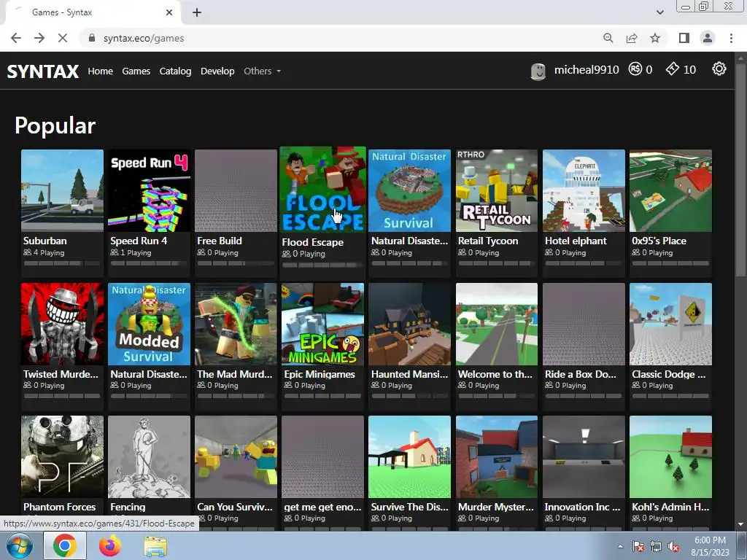Open the settings gear icon
Image resolution: width=747 pixels, height=560 pixels.
(x=719, y=69)
